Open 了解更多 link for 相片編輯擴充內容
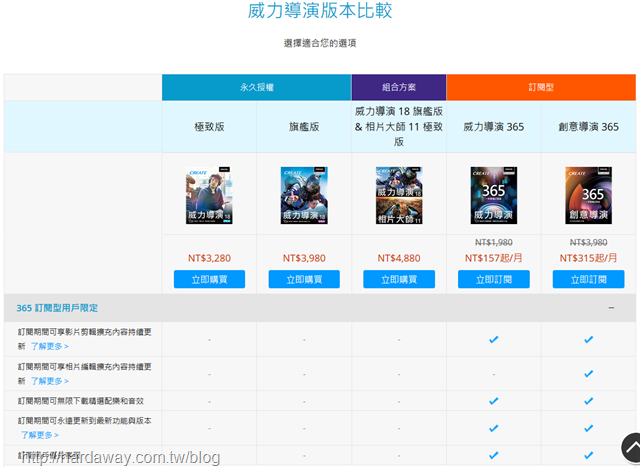640x468 pixels. pyautogui.click(x=50, y=381)
